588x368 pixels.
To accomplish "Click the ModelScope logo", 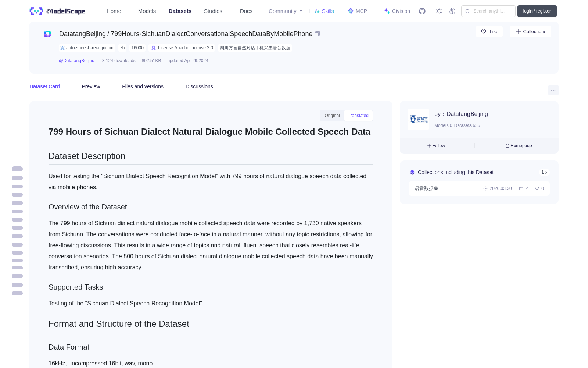I will 58,11.
